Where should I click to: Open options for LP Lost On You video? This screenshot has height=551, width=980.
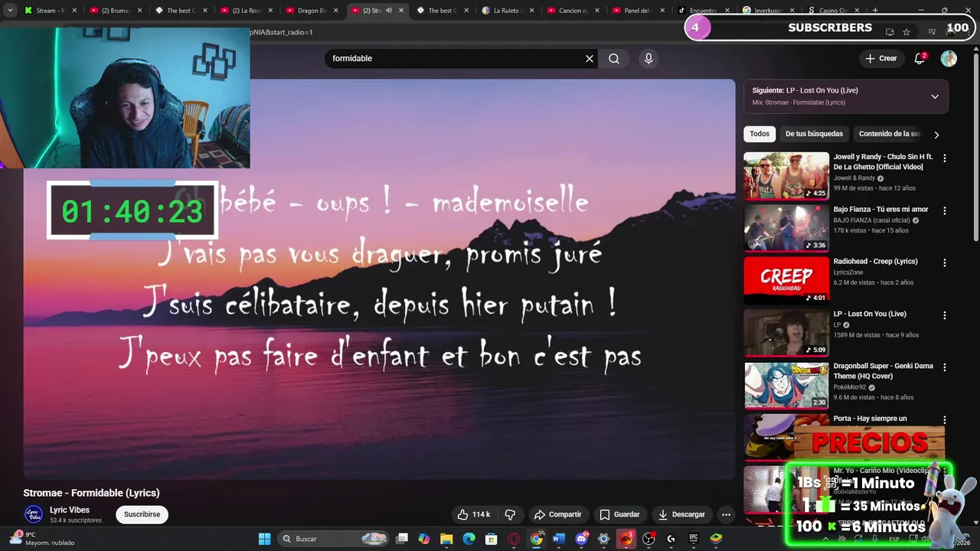point(944,315)
